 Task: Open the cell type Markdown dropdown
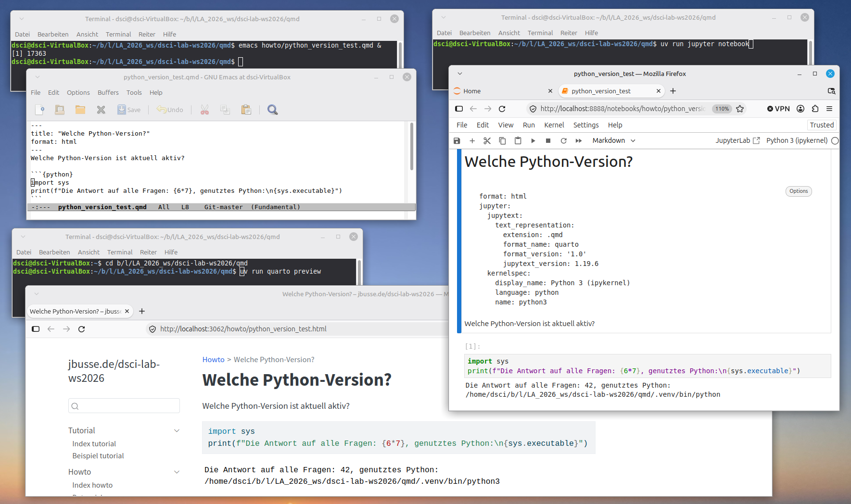tap(614, 140)
